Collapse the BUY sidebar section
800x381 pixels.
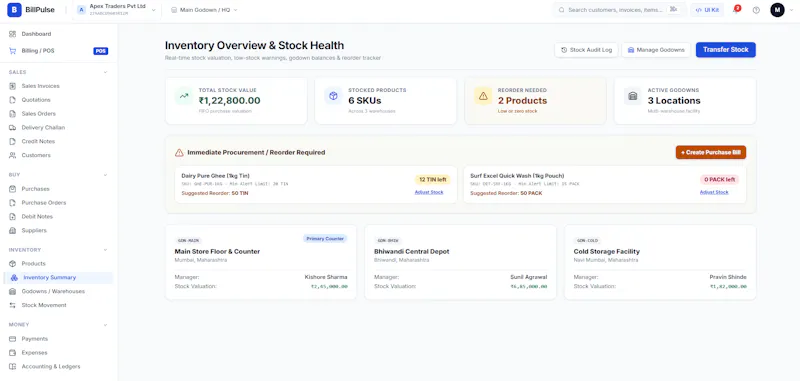pyautogui.click(x=106, y=175)
